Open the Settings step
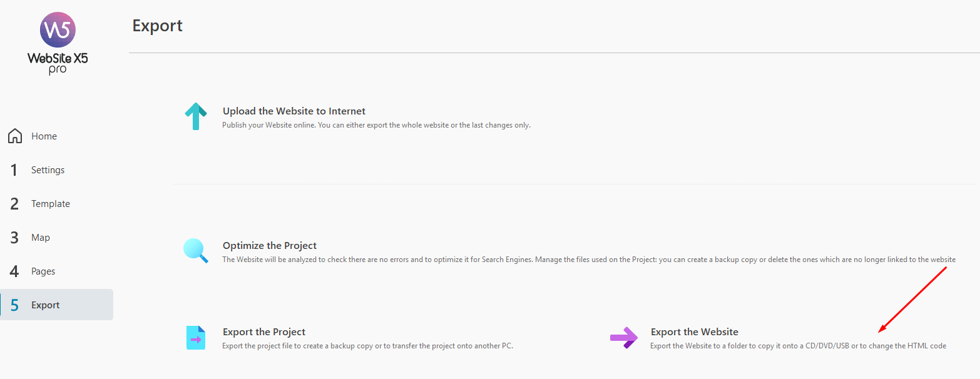This screenshot has width=980, height=379. tap(48, 170)
